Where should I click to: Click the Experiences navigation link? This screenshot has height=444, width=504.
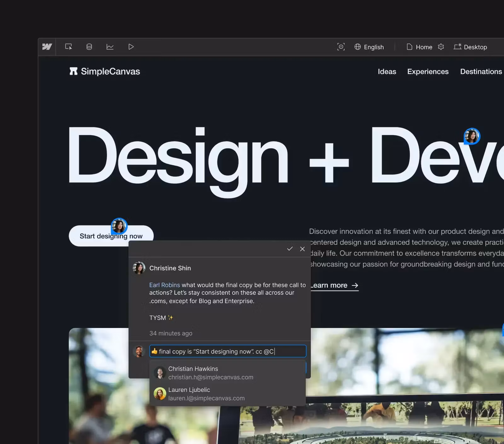(428, 72)
